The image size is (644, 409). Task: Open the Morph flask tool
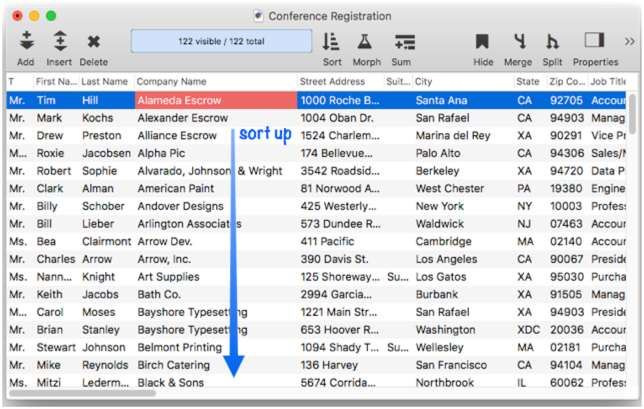pyautogui.click(x=365, y=41)
